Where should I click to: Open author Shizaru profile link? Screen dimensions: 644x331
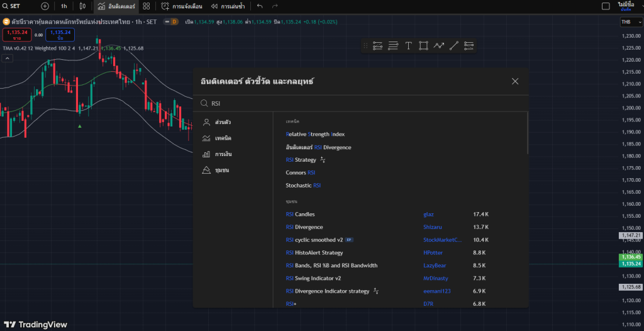[x=433, y=227]
